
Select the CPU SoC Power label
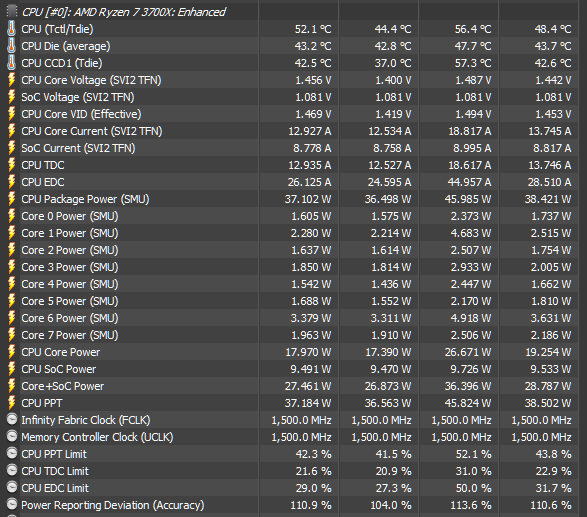pyautogui.click(x=59, y=369)
